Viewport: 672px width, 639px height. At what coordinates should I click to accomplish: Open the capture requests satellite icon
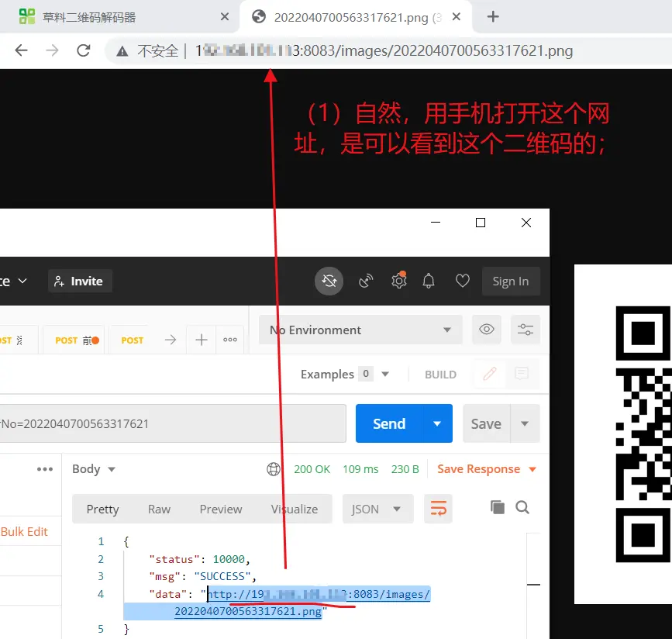(366, 281)
